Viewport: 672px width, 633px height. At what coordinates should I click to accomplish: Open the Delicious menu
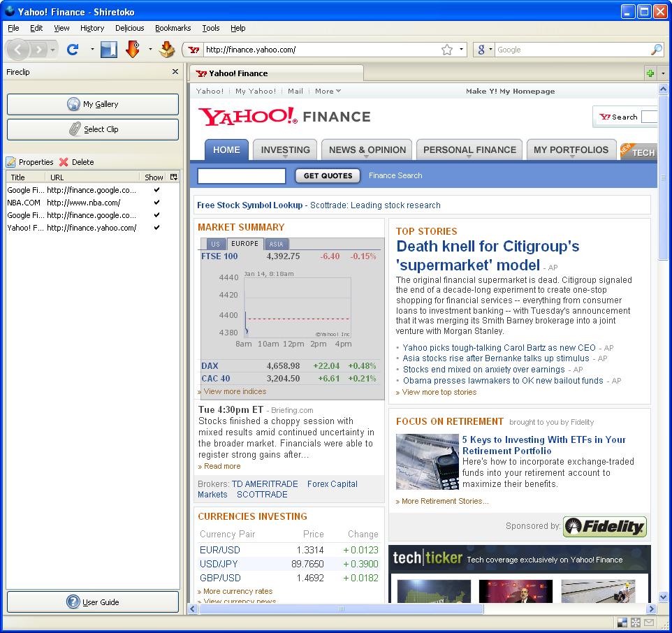pos(129,28)
